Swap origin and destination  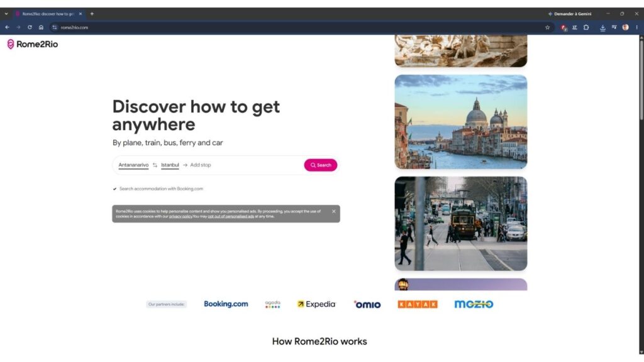pos(155,165)
